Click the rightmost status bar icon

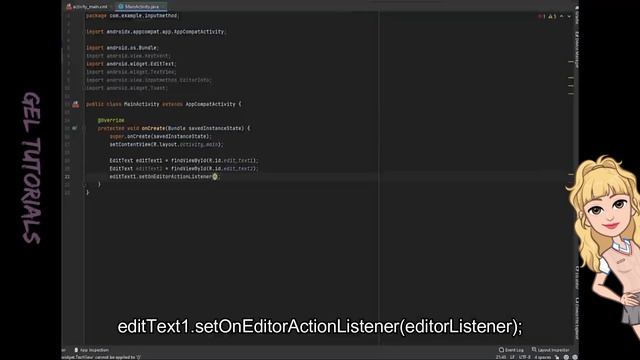coord(575,357)
